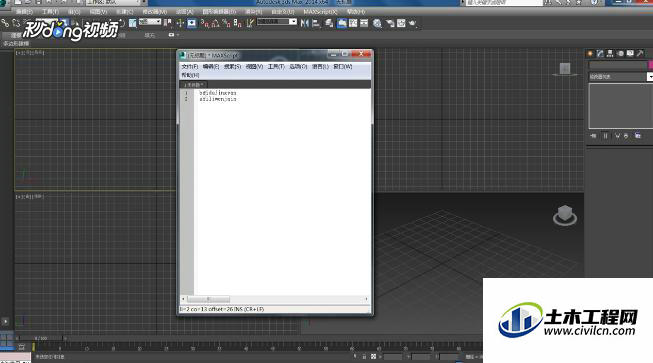Open the 选项(O) menu in MAXScript editor
Screen dimensions: 653x363
coord(298,67)
